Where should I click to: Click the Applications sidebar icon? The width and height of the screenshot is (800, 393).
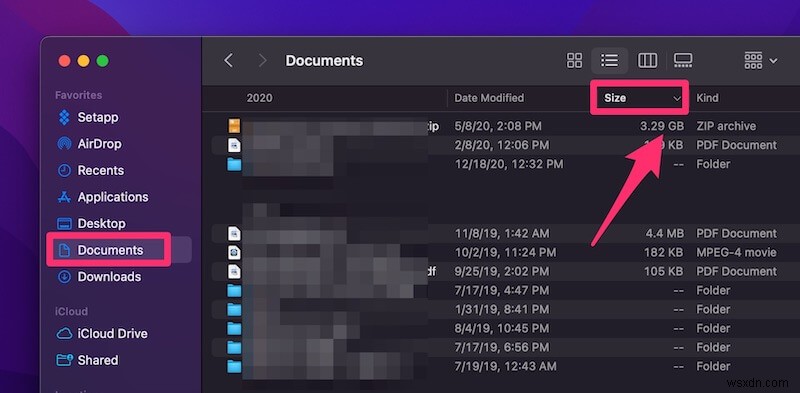click(x=64, y=197)
